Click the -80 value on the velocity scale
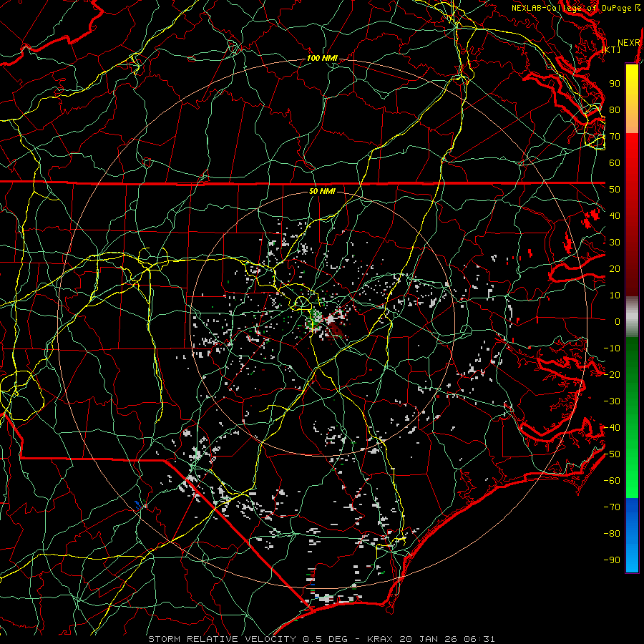 click(612, 534)
